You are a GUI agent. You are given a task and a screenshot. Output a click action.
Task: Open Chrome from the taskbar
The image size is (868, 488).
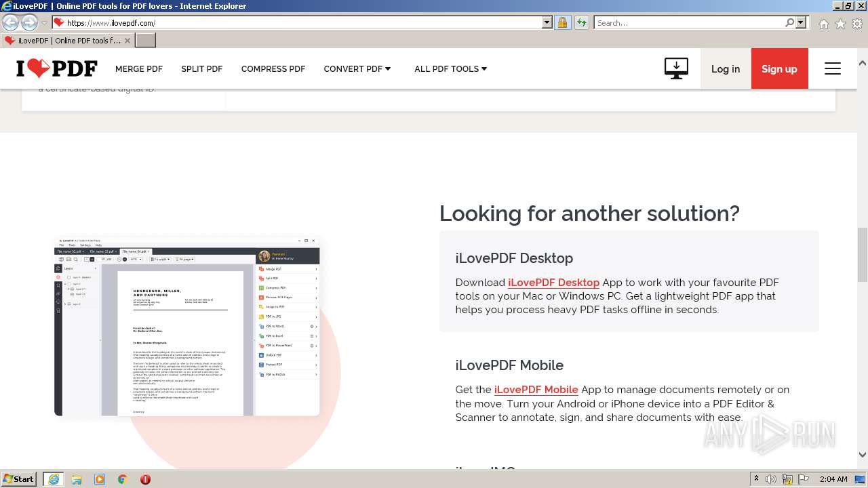tap(123, 479)
